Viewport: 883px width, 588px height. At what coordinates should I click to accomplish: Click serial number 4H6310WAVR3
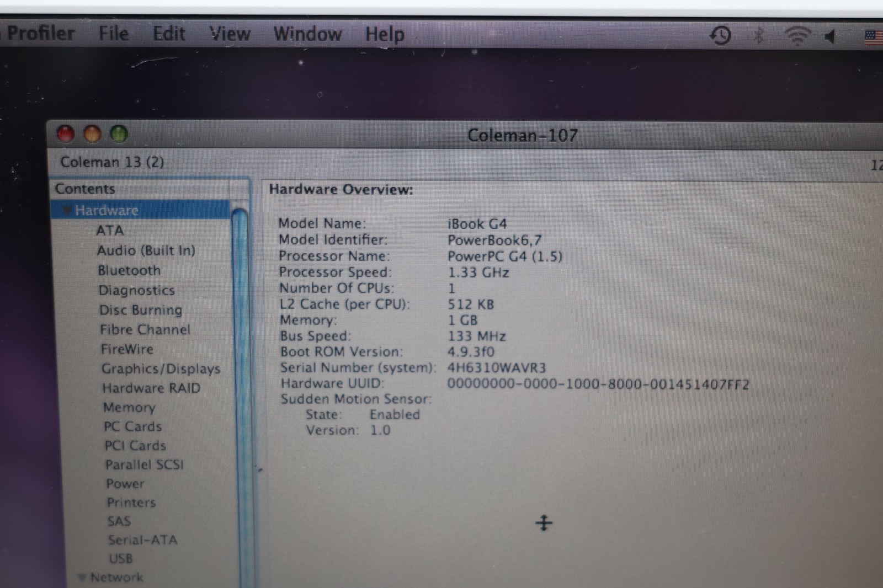tap(496, 368)
